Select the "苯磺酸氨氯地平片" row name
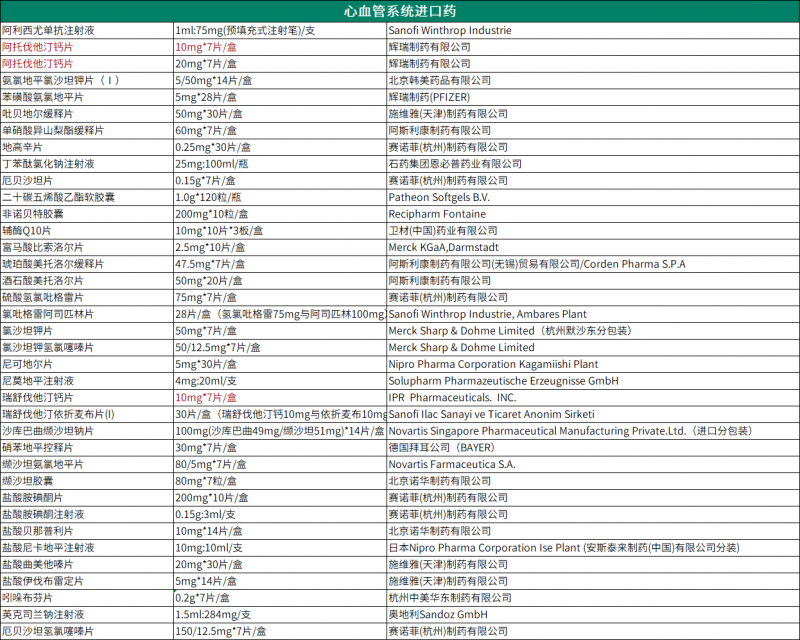 pos(43,97)
